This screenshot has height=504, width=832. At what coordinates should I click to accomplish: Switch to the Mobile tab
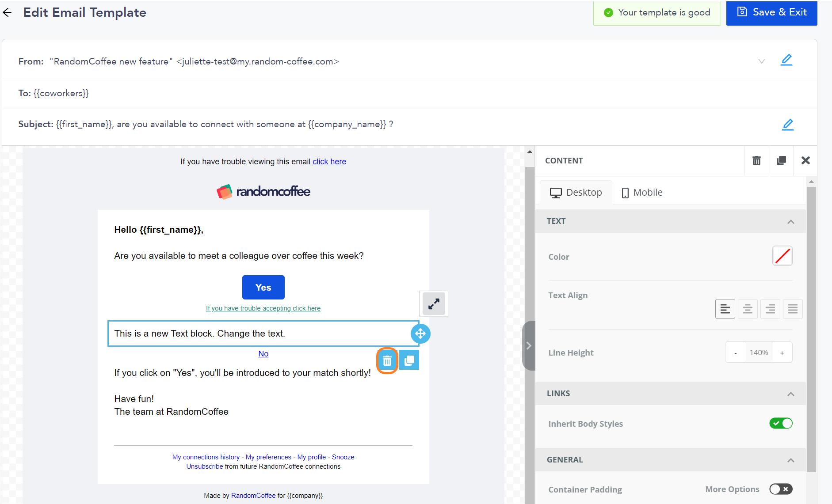pyautogui.click(x=642, y=193)
